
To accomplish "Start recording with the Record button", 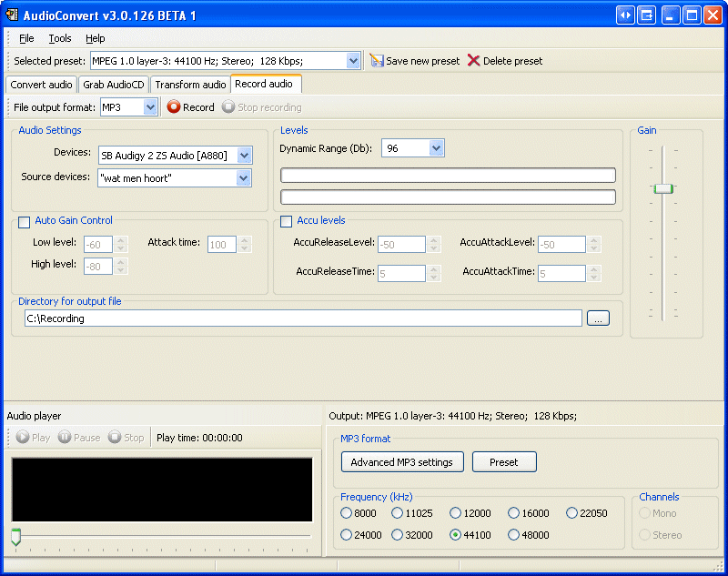I will point(191,107).
